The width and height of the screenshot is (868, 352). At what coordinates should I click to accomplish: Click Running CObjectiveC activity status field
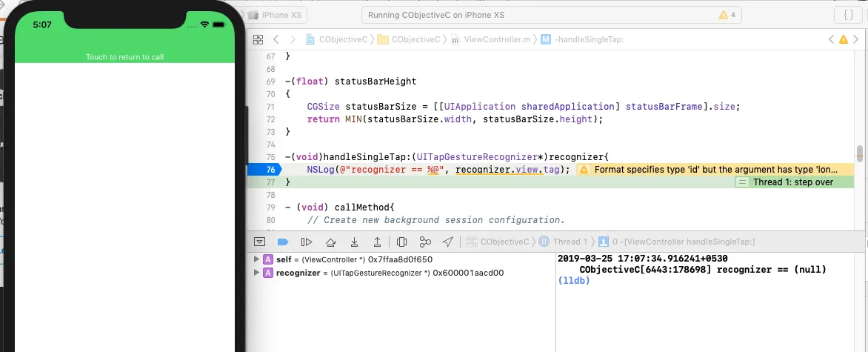[552, 15]
